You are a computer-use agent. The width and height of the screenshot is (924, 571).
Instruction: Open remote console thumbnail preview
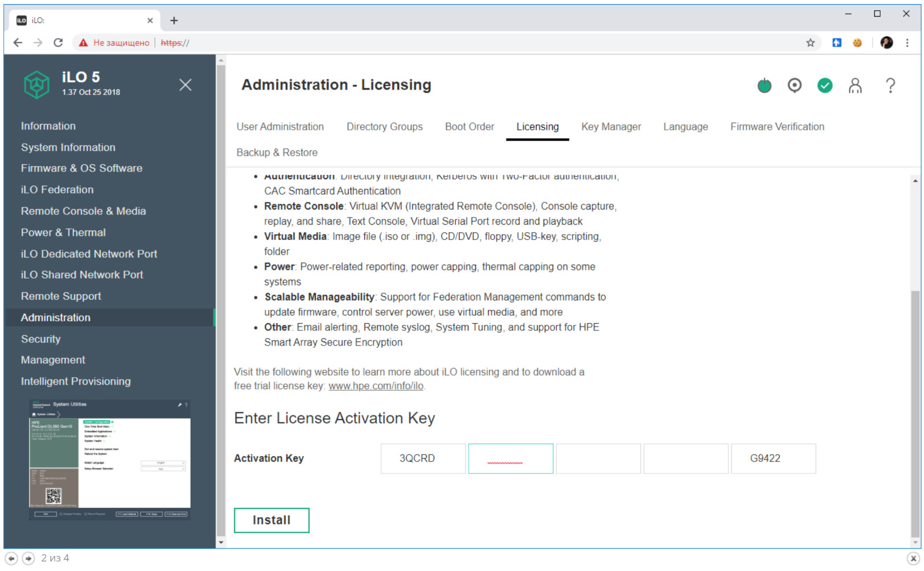(x=110, y=459)
